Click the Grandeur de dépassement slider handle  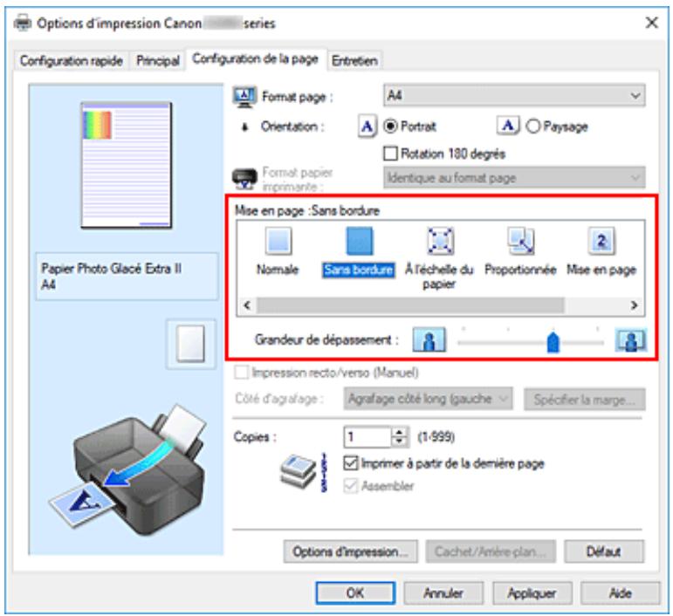click(553, 342)
